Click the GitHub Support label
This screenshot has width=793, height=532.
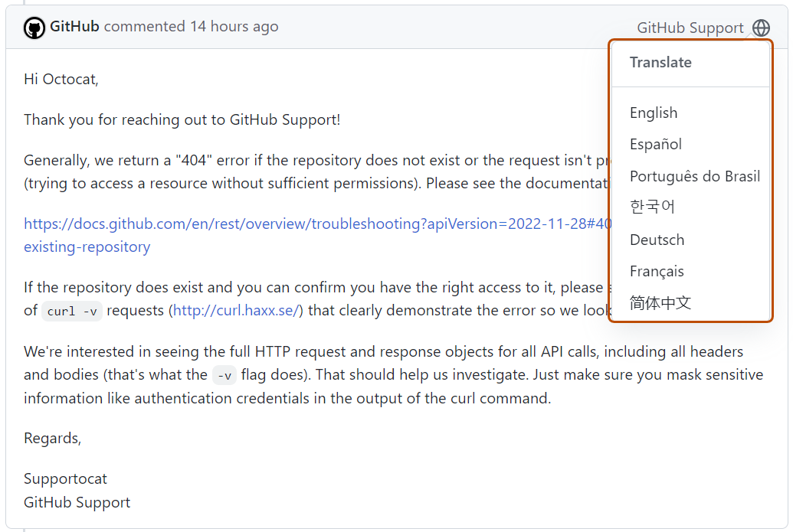click(690, 27)
